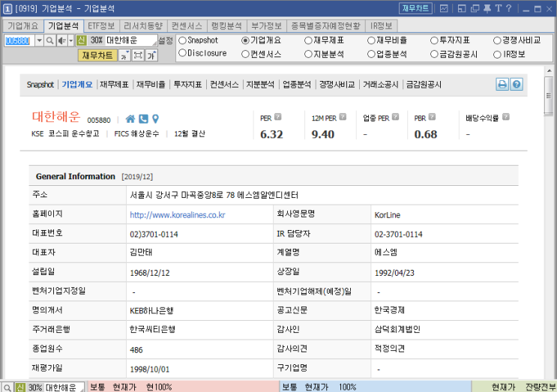This screenshot has width=557, height=392.
Task: Click the 설정 settings label
Action: (165, 40)
